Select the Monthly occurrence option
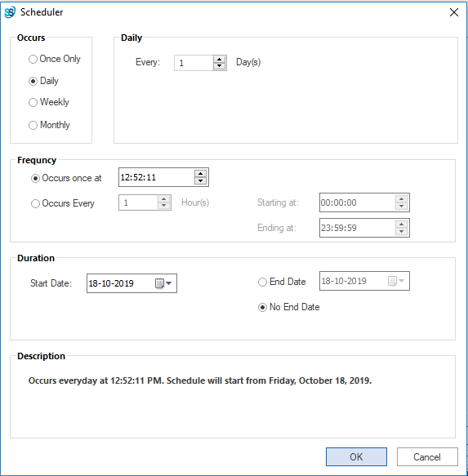Viewport: 468px width, 476px height. coord(49,125)
